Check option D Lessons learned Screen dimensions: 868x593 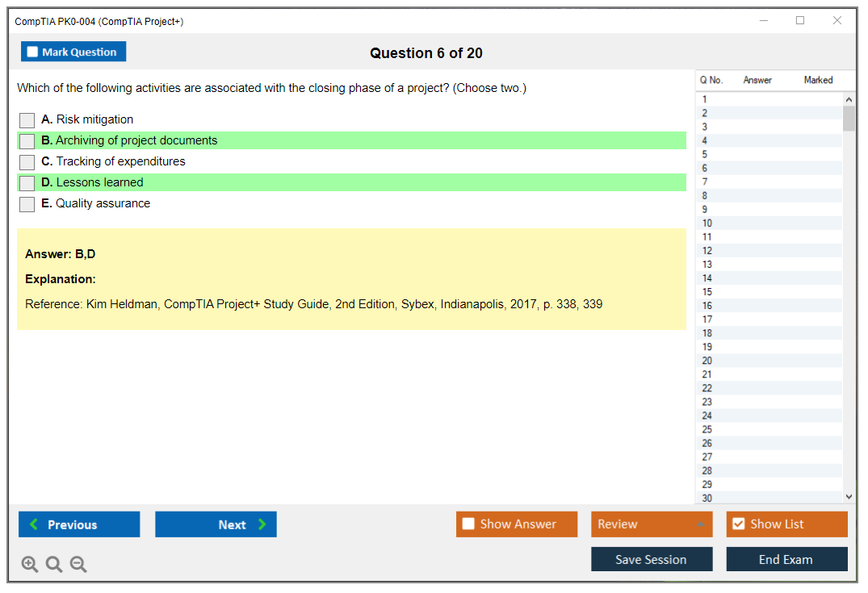[27, 183]
